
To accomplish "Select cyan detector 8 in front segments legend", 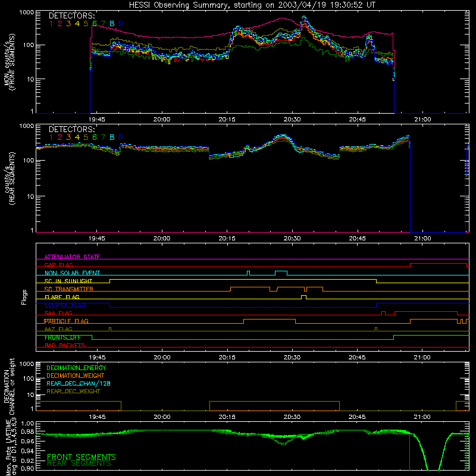I will pyautogui.click(x=112, y=24).
